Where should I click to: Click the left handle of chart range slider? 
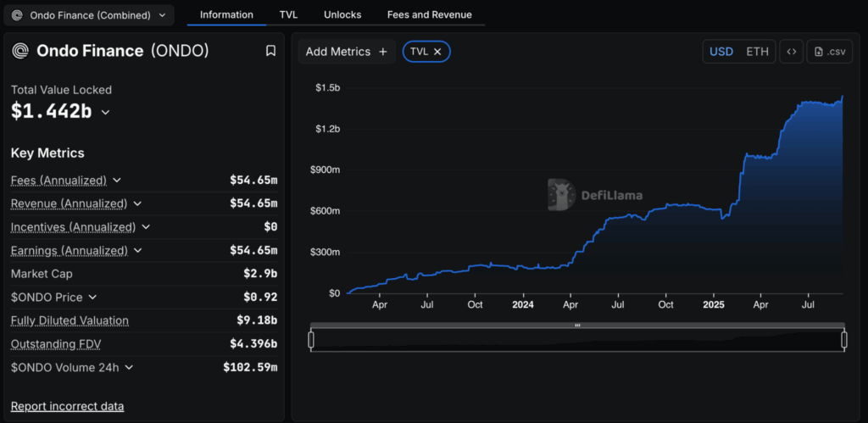311,340
